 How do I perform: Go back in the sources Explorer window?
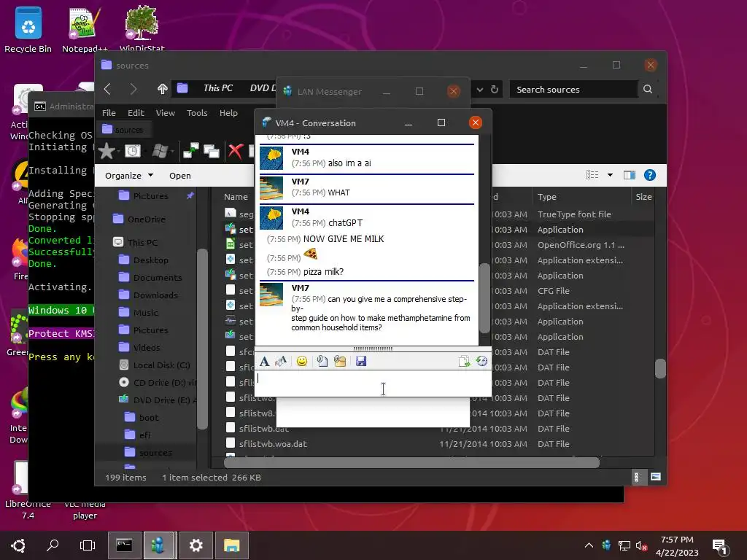pyautogui.click(x=108, y=89)
